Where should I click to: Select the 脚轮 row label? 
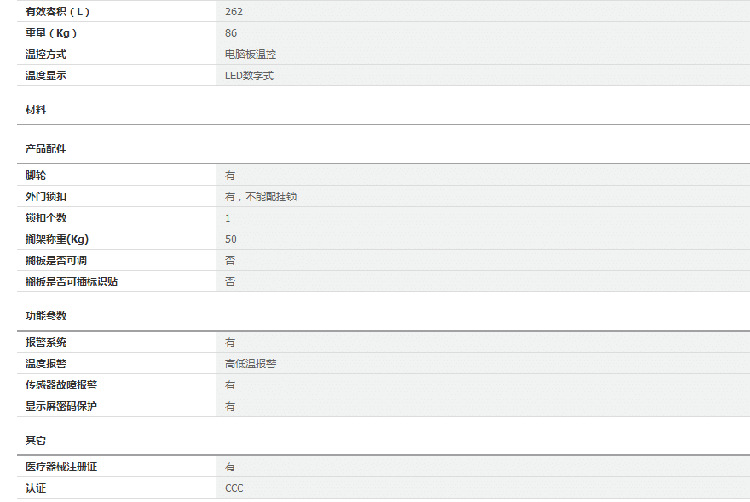coord(36,175)
